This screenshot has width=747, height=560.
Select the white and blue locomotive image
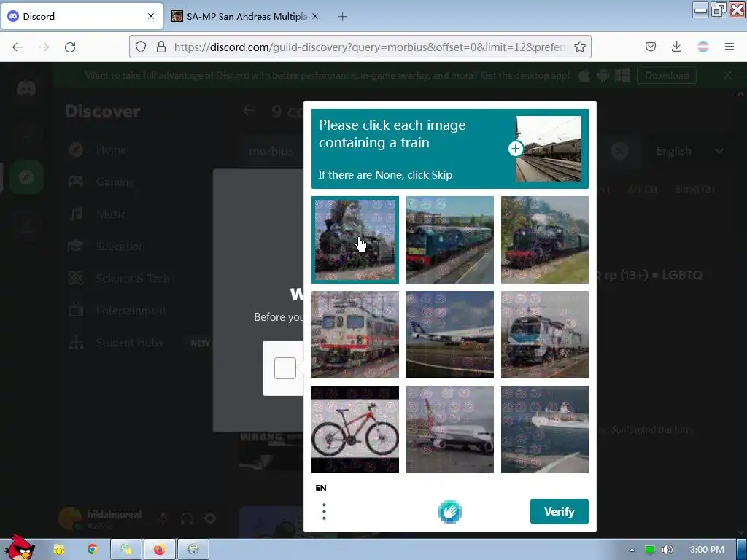click(544, 334)
